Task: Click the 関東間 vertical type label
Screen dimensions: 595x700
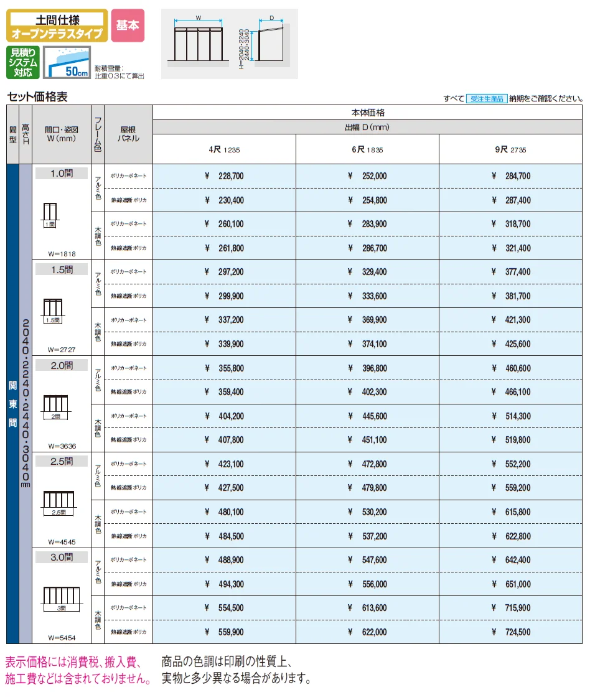Action: pyautogui.click(x=12, y=404)
